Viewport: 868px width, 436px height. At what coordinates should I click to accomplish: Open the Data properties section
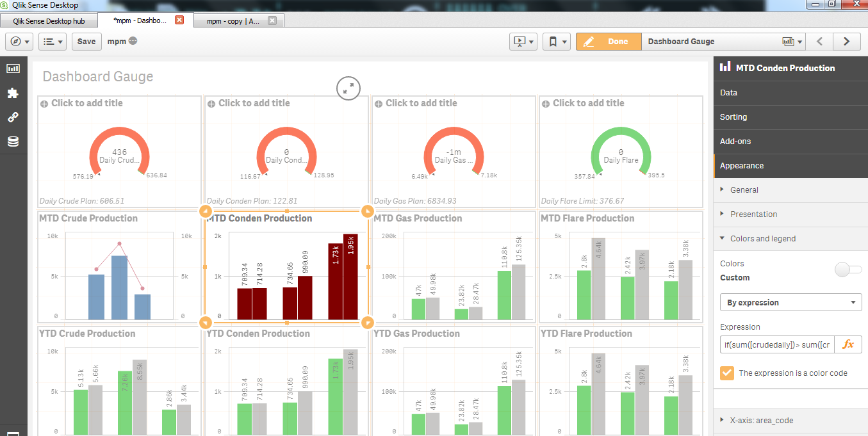point(790,93)
